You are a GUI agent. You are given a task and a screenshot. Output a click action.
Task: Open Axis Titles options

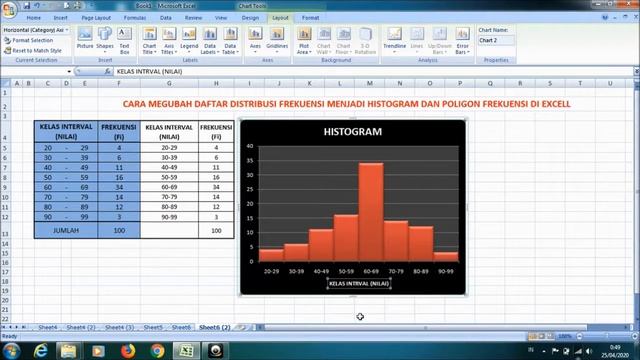(x=169, y=40)
